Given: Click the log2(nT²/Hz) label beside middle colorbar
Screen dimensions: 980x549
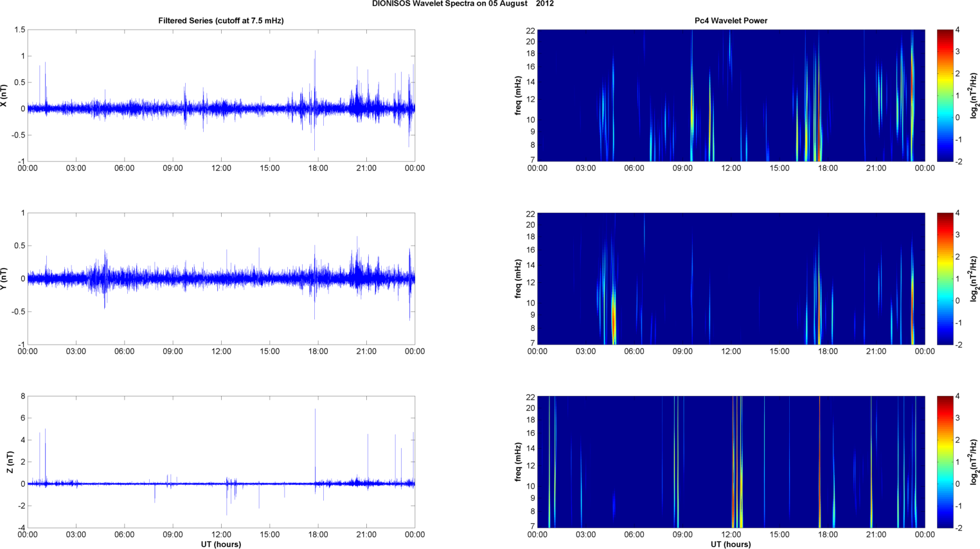Looking at the screenshot, I should (975, 279).
